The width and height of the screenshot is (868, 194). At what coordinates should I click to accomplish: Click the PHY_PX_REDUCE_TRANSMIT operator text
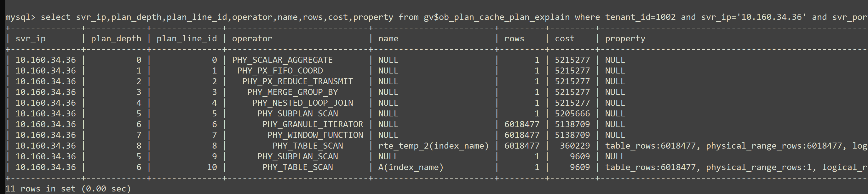coord(297,82)
